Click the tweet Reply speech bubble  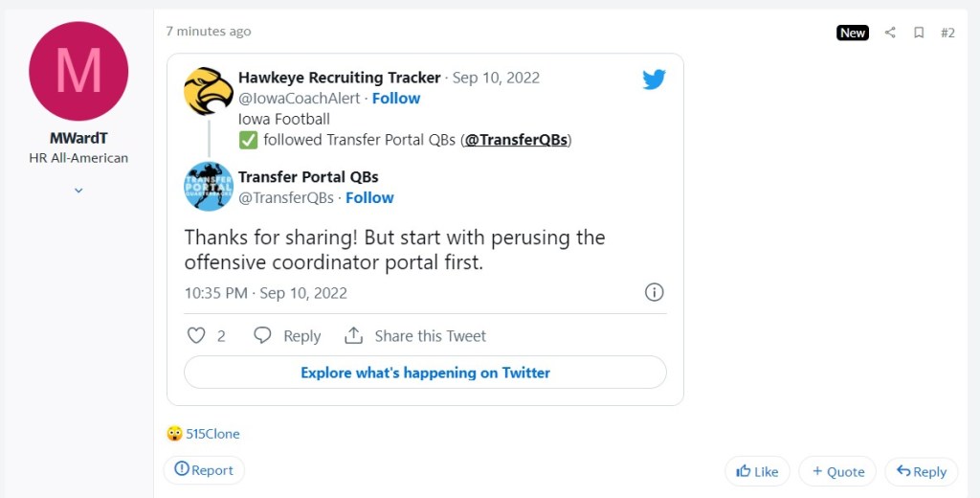263,335
